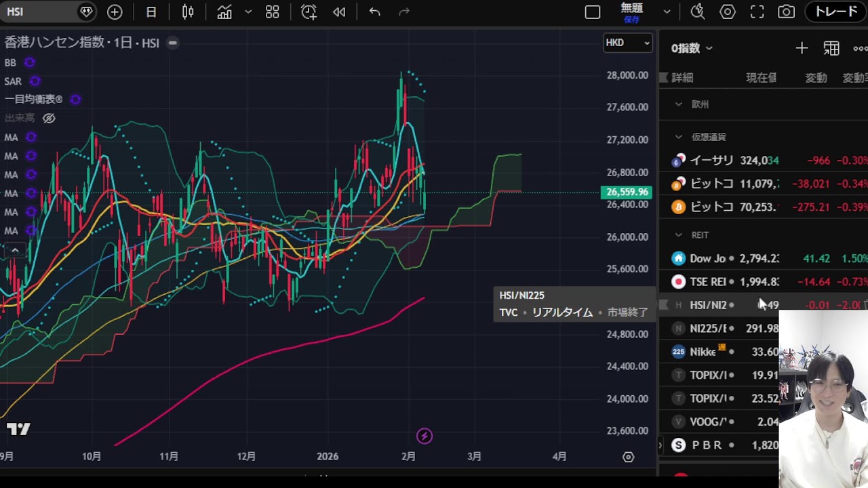Select the 日 timeframe interval
The image size is (868, 488).
(x=151, y=12)
